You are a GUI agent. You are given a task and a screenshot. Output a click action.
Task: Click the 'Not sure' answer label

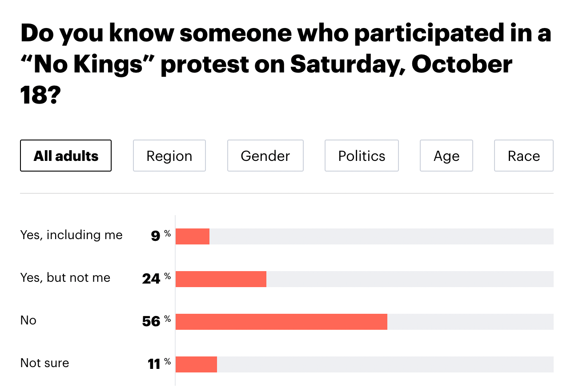pos(45,363)
